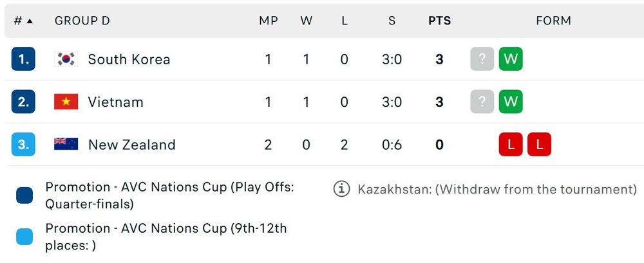Click the light blue 9th-12th places swatch
This screenshot has height=263, width=644.
pyautogui.click(x=24, y=237)
